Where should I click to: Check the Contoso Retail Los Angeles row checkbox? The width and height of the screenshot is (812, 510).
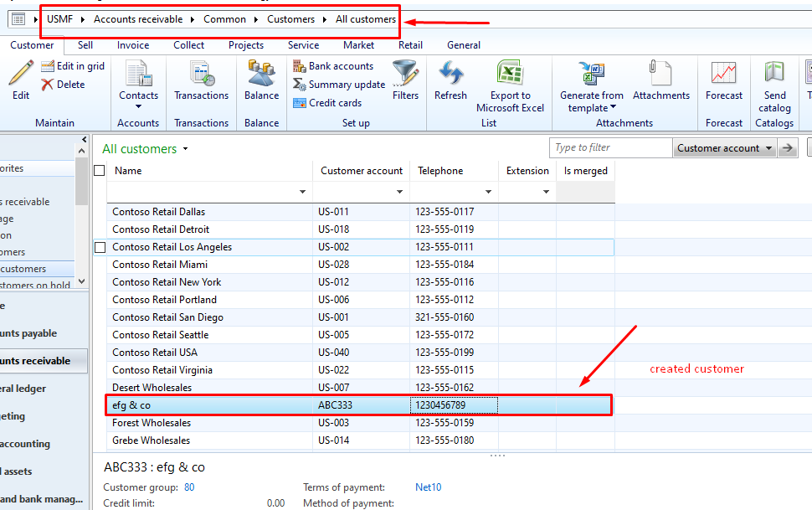98,247
